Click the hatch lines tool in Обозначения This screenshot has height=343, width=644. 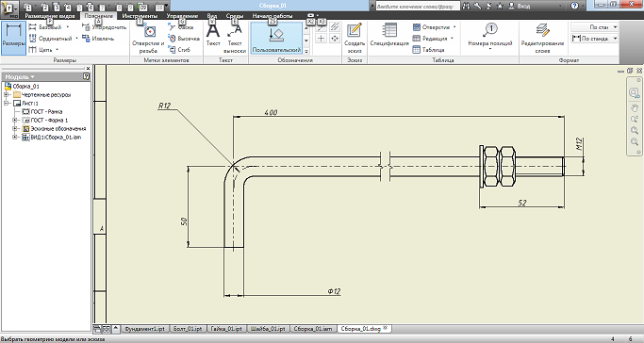[335, 26]
